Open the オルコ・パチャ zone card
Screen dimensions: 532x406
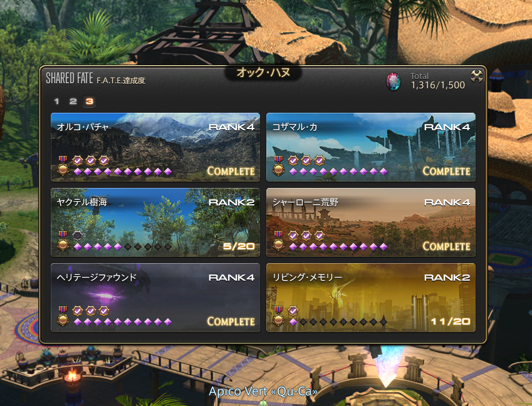click(155, 147)
